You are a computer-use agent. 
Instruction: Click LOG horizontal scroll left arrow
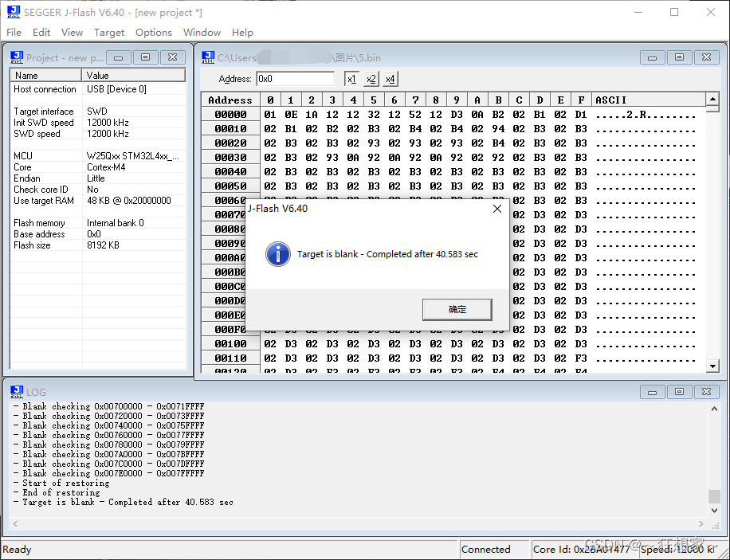[x=15, y=523]
